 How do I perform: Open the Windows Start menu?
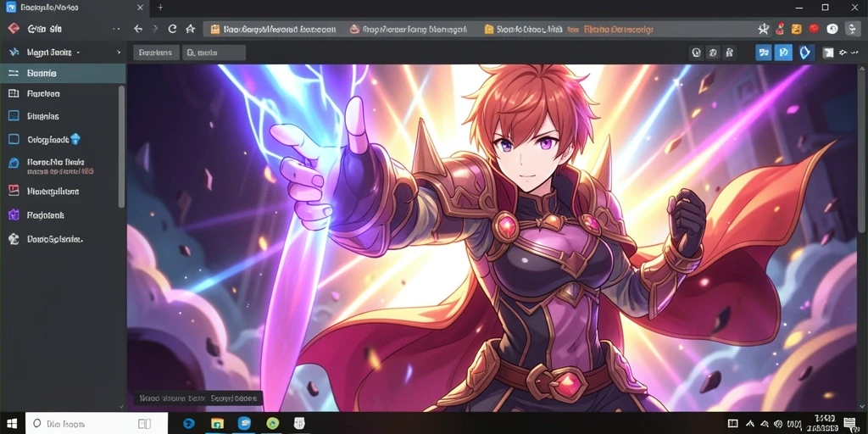coord(12,424)
